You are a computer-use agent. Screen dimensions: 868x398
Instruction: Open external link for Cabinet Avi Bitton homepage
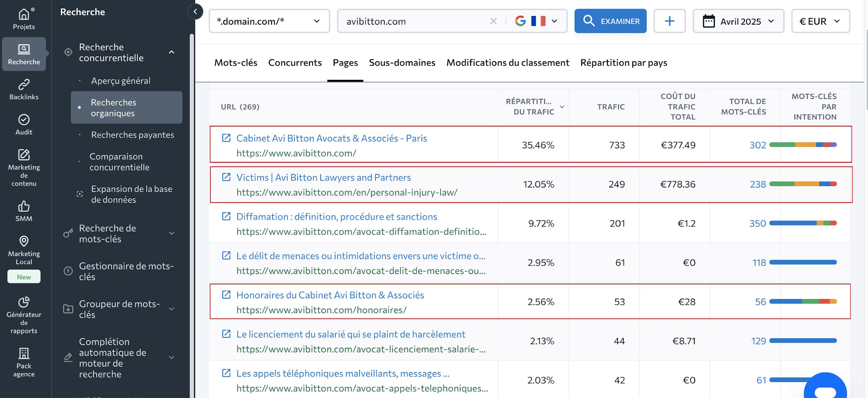[x=226, y=138]
